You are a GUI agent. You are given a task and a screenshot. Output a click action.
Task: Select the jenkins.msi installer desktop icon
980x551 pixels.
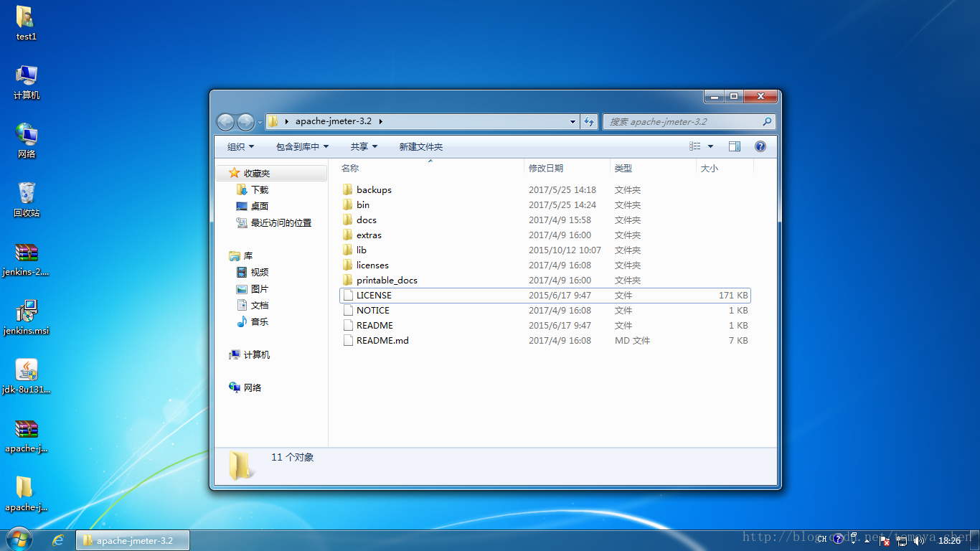(26, 317)
